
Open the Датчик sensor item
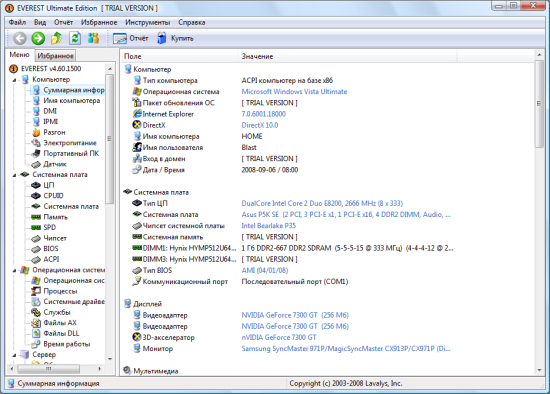pos(49,164)
